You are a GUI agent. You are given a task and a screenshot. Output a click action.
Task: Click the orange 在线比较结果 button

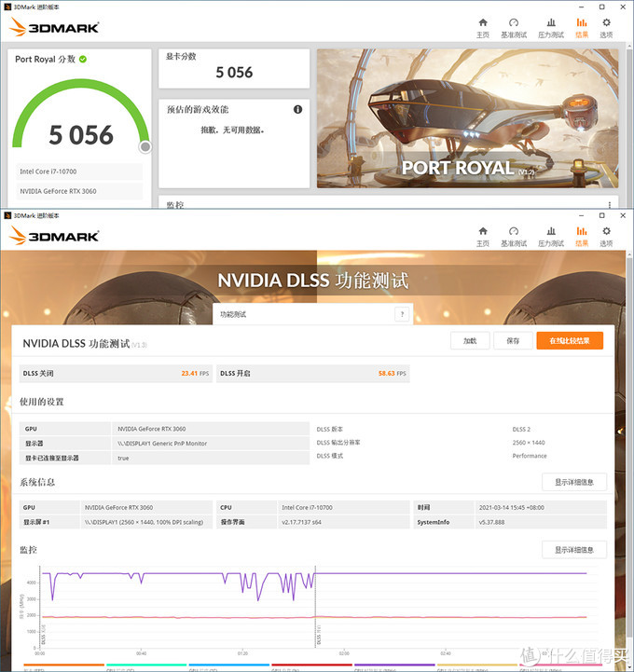click(569, 341)
